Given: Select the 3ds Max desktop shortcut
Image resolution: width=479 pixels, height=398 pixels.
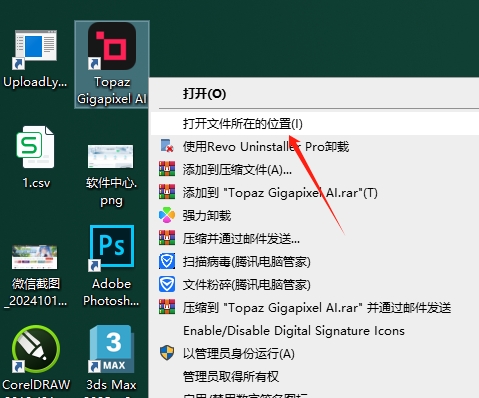Looking at the screenshot, I should click(x=112, y=349).
